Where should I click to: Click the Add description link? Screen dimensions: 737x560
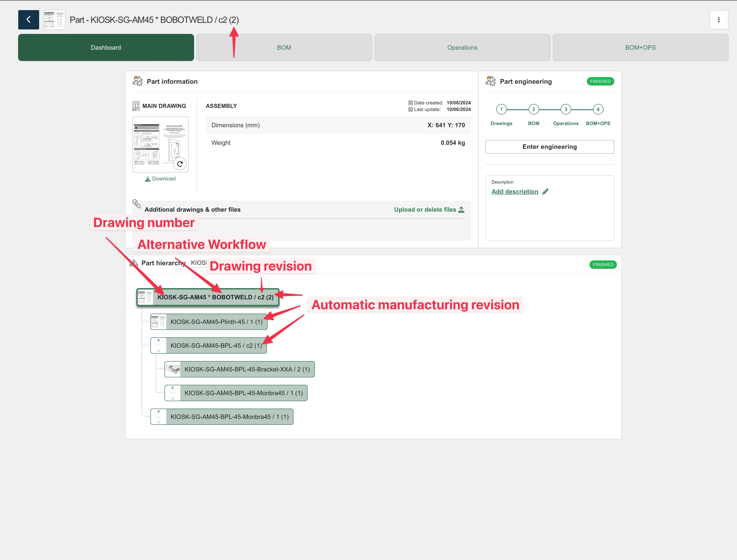(514, 192)
